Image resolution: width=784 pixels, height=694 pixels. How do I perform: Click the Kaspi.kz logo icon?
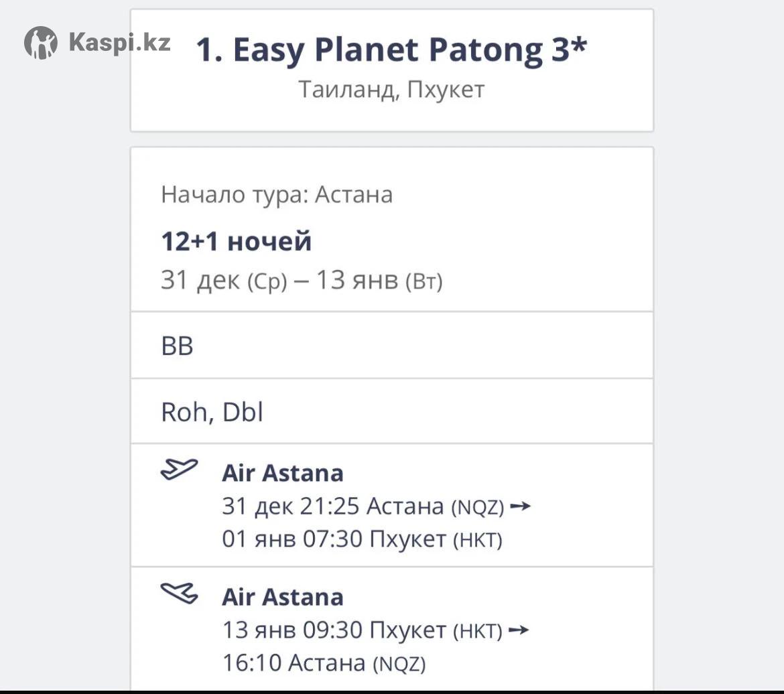click(41, 44)
